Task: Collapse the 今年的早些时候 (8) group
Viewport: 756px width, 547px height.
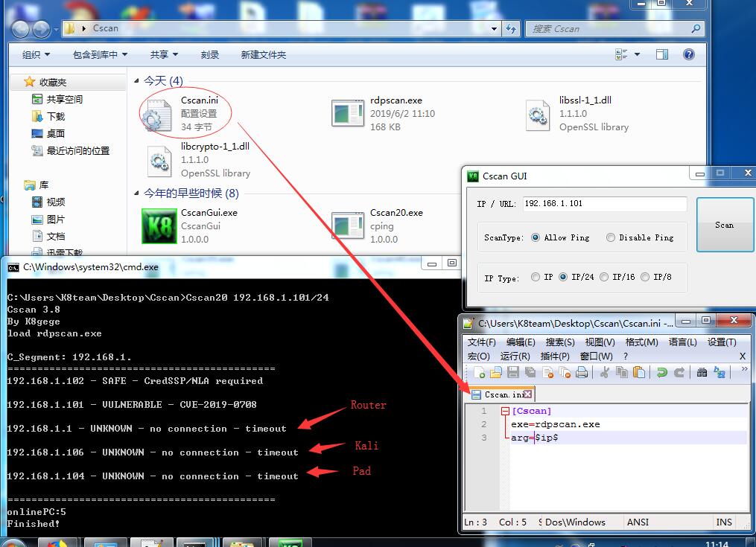Action: click(x=136, y=193)
